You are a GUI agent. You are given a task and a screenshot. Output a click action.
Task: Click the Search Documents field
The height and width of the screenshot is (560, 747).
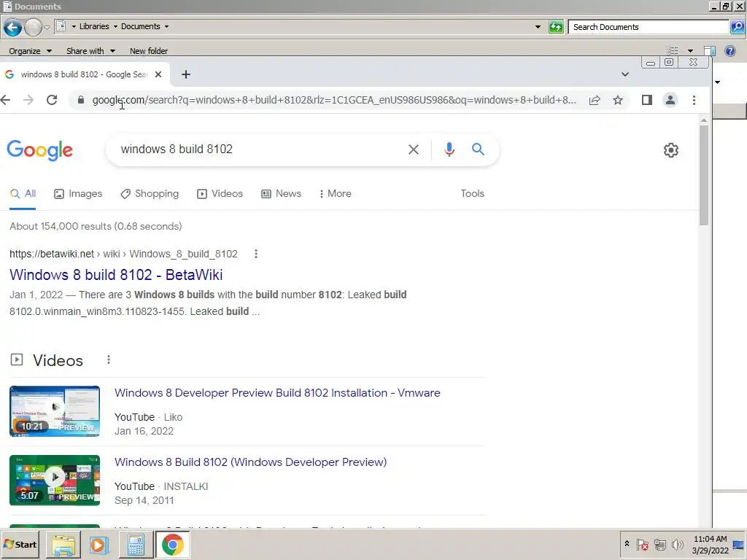[649, 27]
